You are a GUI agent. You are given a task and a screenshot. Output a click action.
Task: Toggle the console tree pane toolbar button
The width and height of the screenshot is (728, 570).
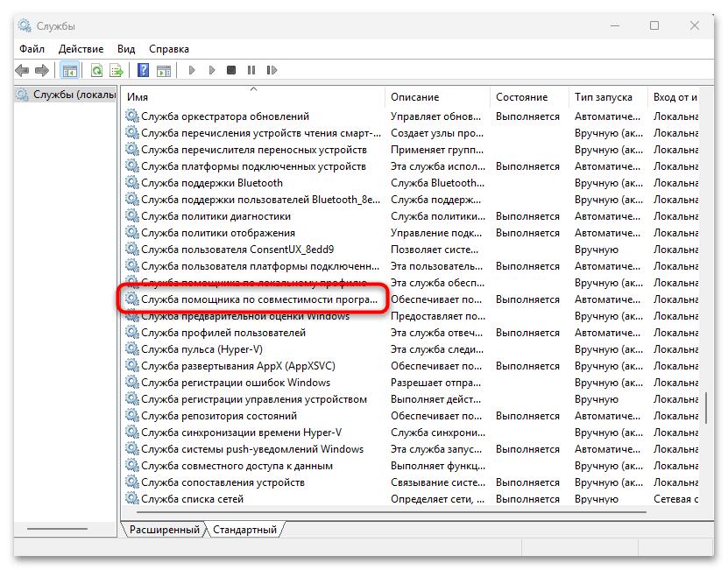point(70,70)
